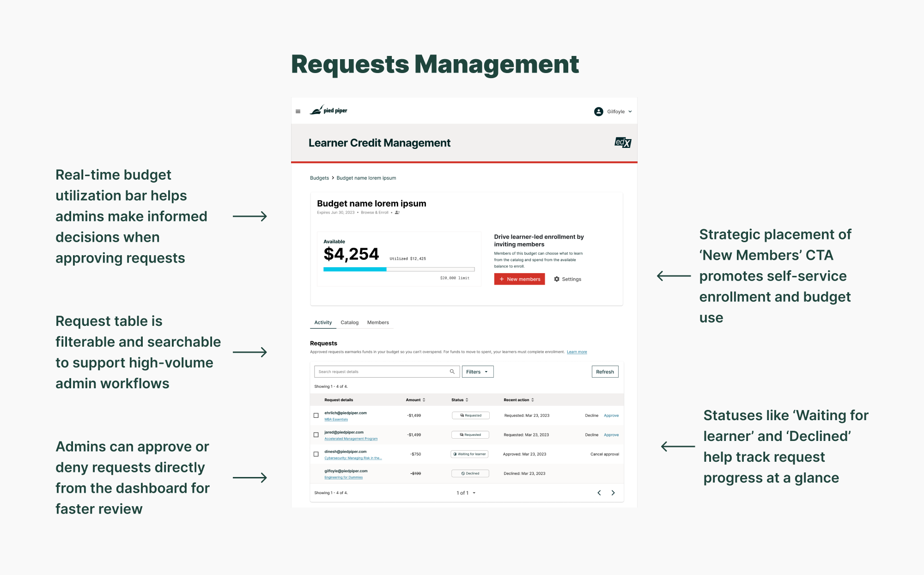Click the Pied Piper logo
This screenshot has height=575, width=924.
(328, 110)
